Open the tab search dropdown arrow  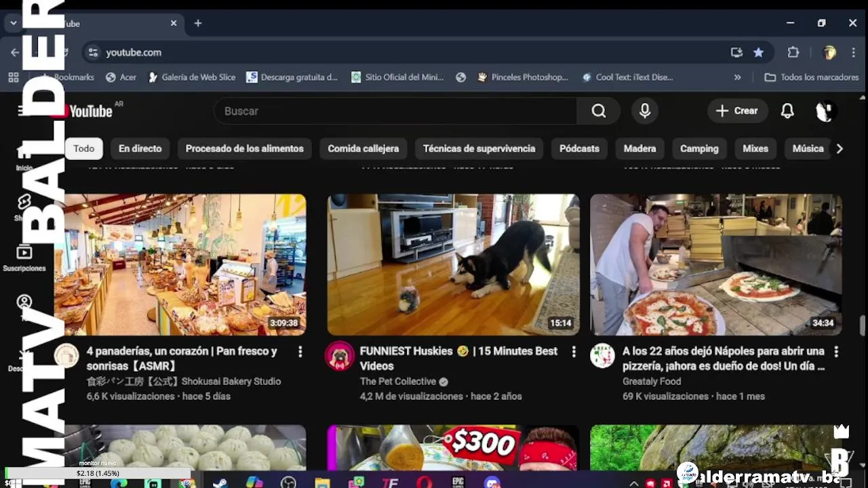tap(13, 23)
